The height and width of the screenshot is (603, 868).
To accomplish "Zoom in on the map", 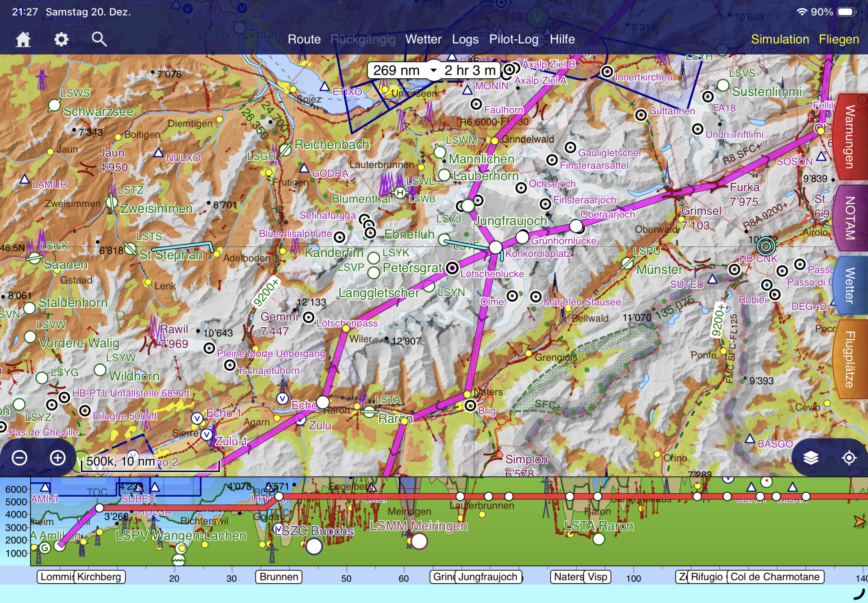I will (x=57, y=457).
